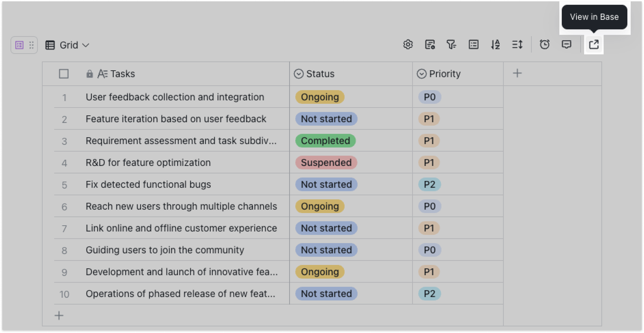The image size is (644, 333).
Task: Select the checkbox in the table header
Action: click(64, 74)
